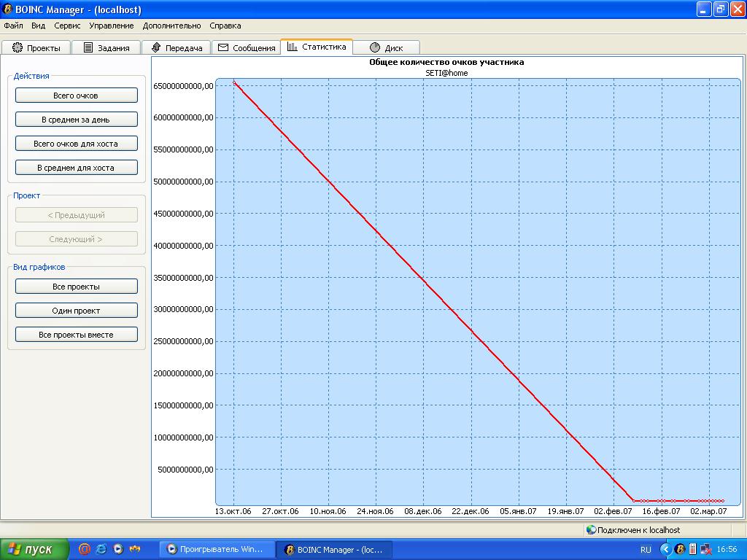The image size is (747, 560).
Task: Open the пуск Start button
Action: 34,549
